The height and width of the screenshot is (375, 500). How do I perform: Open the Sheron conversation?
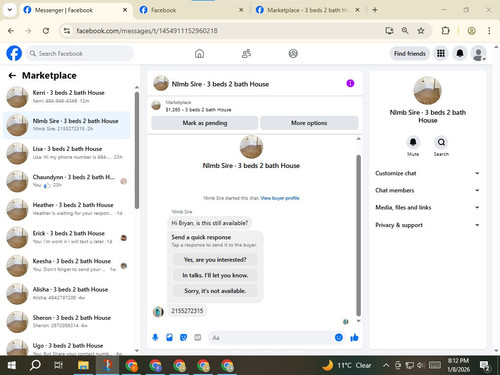[67, 321]
